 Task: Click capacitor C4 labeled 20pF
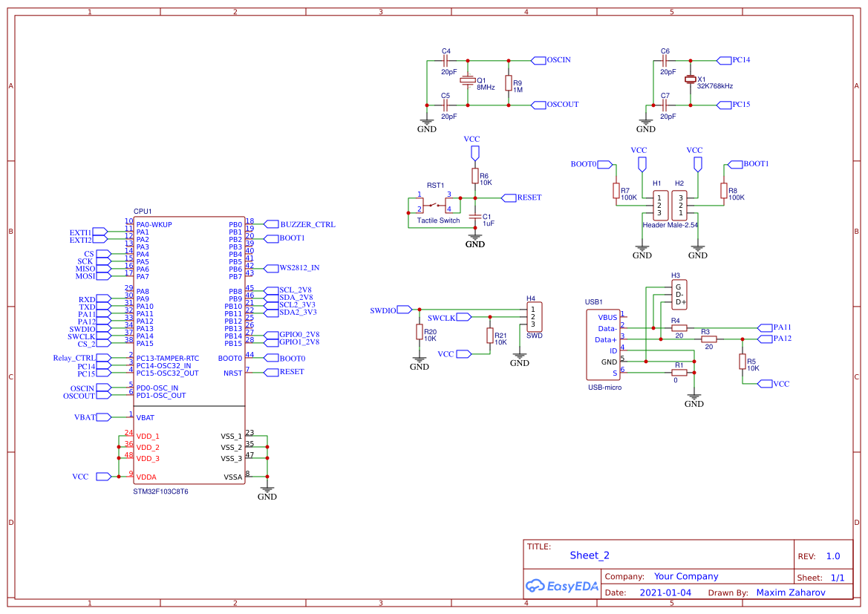click(446, 59)
